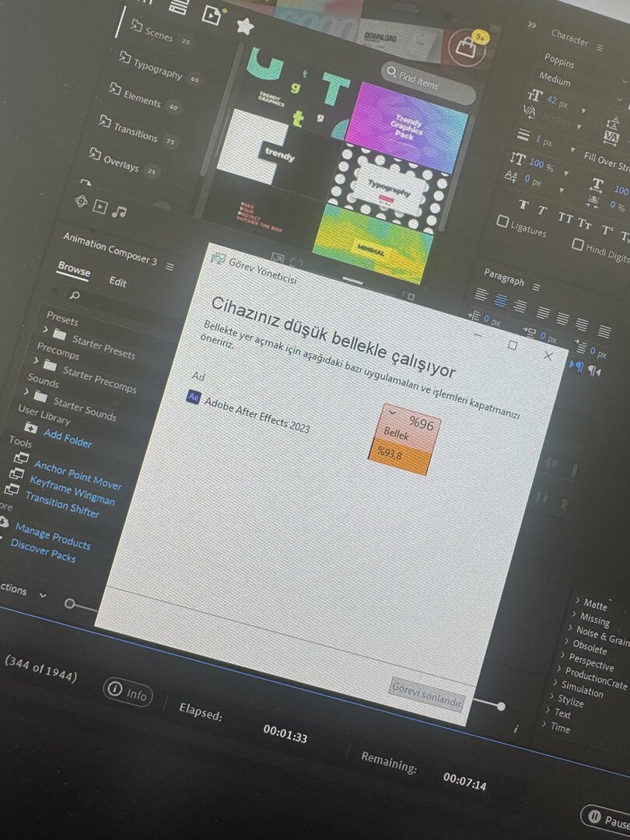
Task: Click the small italic i icon near Time
Action: [x=516, y=729]
